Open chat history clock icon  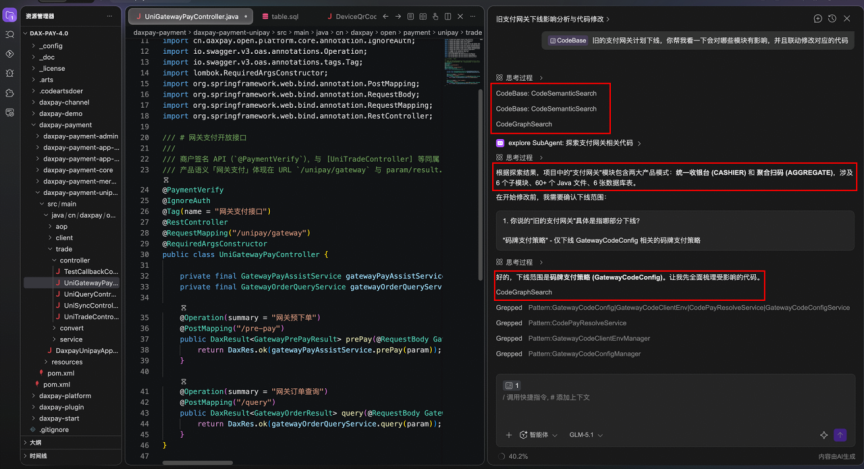tap(832, 19)
